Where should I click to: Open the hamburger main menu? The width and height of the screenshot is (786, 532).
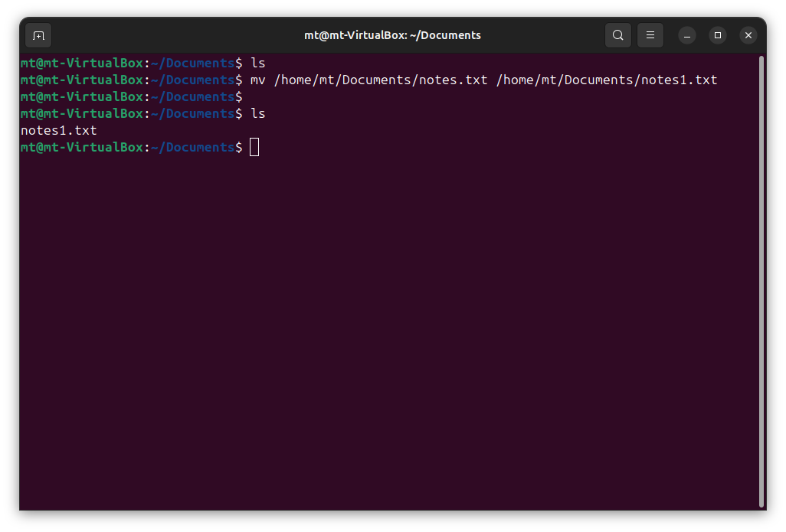[650, 35]
